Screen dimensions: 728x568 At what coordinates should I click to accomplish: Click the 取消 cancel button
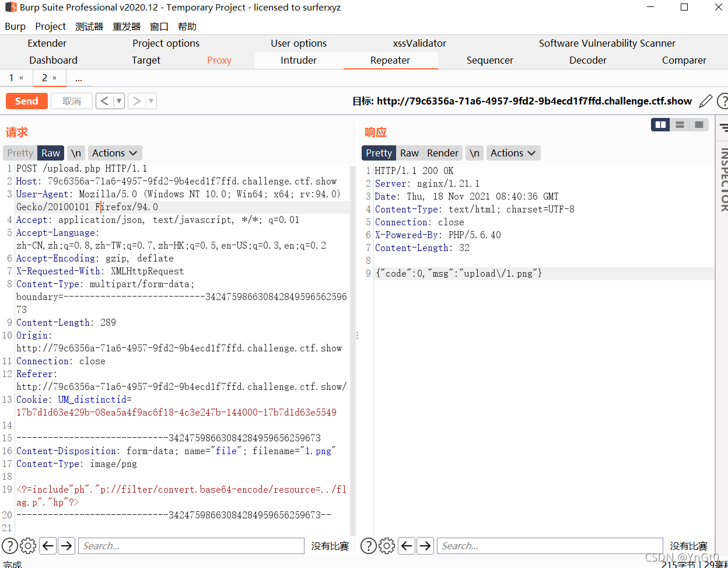tap(72, 101)
